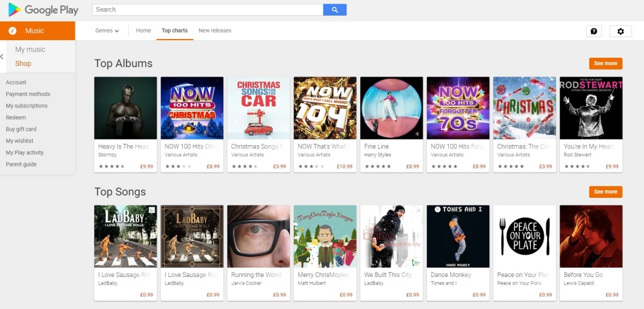Collapse the sidebar with left arrow
The image size is (644, 309).
(3, 57)
